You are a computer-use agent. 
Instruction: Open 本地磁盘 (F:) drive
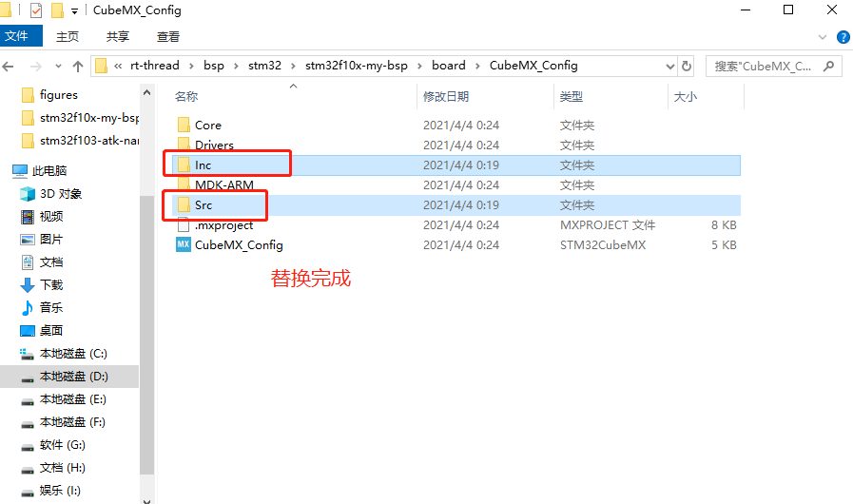(x=72, y=422)
